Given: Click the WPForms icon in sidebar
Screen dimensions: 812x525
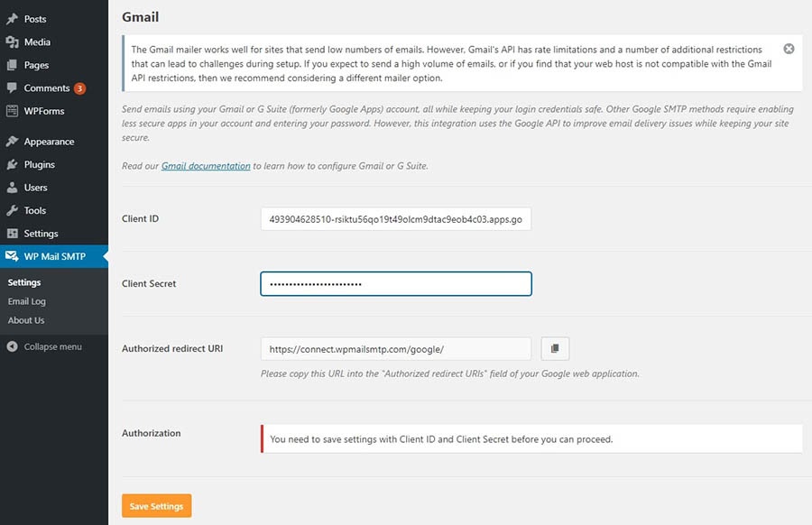Looking at the screenshot, I should tap(12, 112).
